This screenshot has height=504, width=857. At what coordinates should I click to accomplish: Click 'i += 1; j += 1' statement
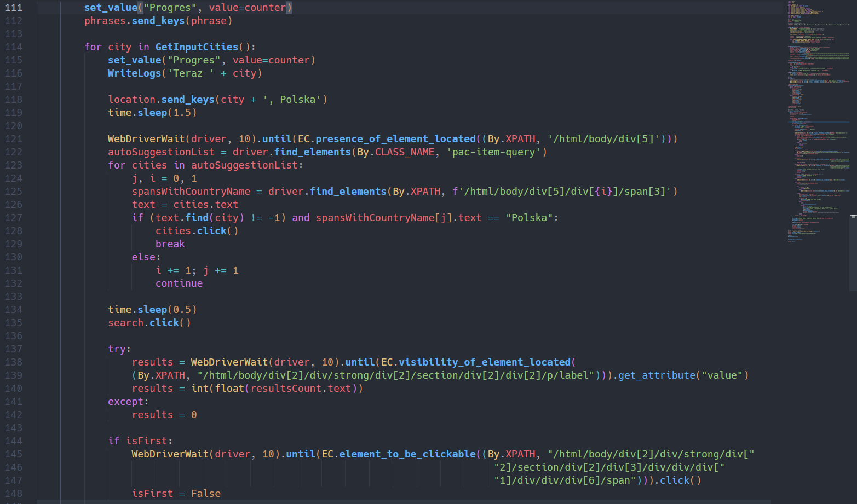[197, 270]
